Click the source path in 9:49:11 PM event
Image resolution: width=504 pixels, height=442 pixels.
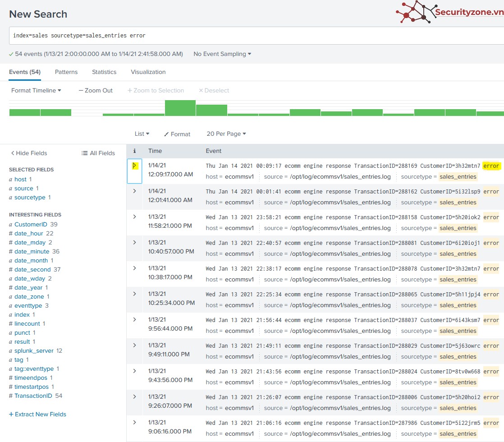(340, 357)
